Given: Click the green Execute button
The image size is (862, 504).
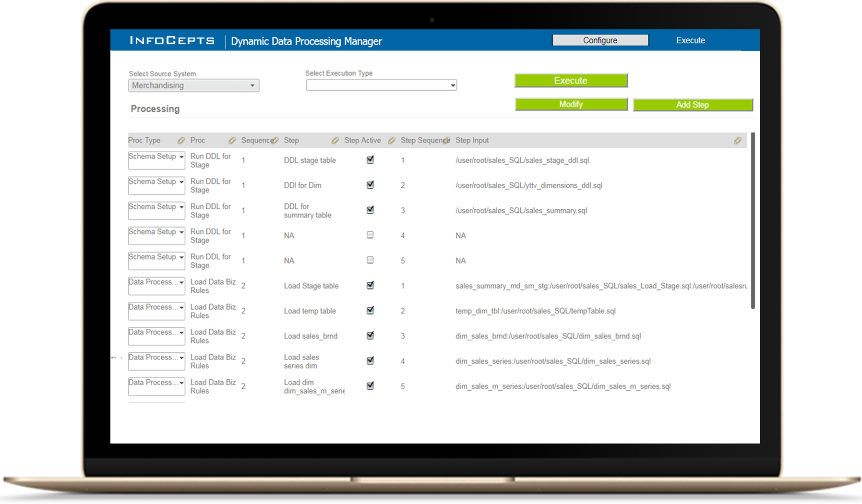Looking at the screenshot, I should point(571,81).
